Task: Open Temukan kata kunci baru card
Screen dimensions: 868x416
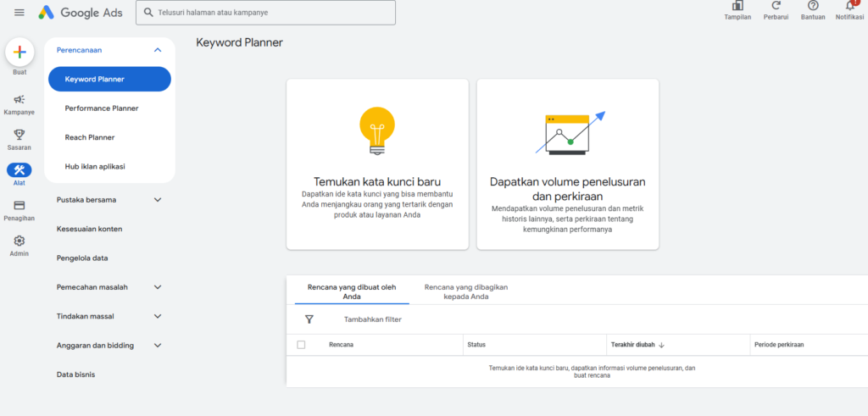Action: click(x=377, y=164)
